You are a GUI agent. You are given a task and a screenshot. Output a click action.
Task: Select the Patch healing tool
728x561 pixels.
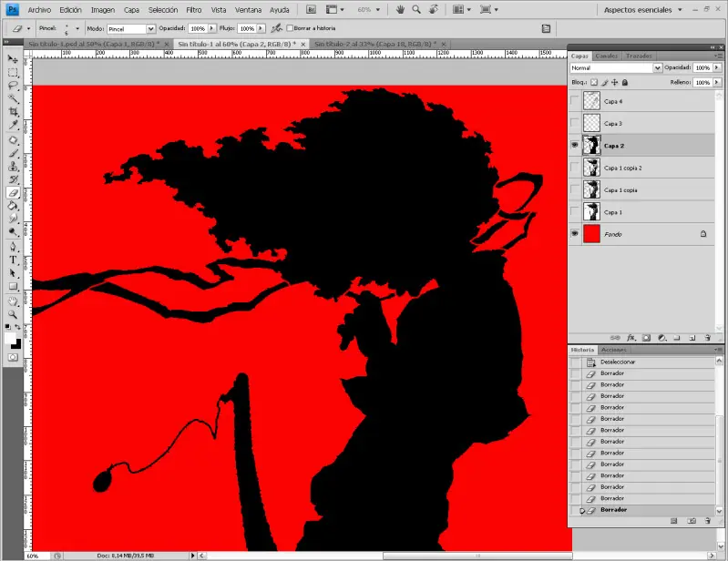coord(13,140)
